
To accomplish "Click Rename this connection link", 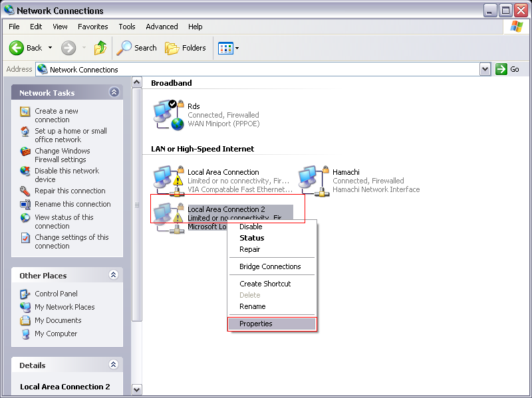I will (72, 204).
